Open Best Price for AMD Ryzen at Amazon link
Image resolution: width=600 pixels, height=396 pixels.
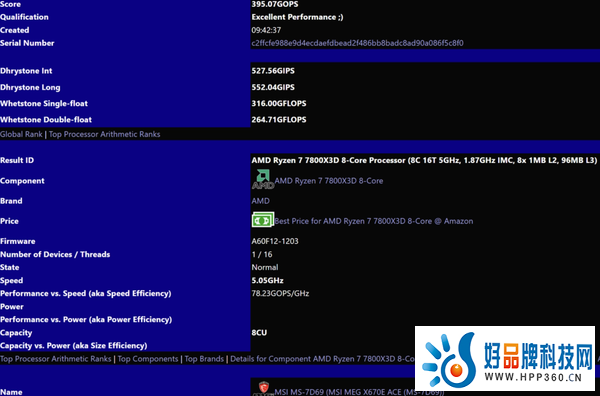pyautogui.click(x=374, y=221)
